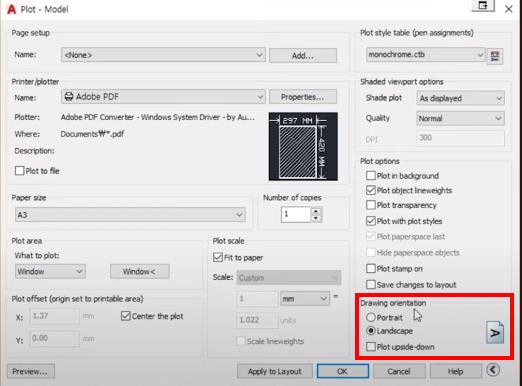Screen dimensions: 522x386
Task: Click the paper preview thumbnail
Action: pyautogui.click(x=303, y=146)
